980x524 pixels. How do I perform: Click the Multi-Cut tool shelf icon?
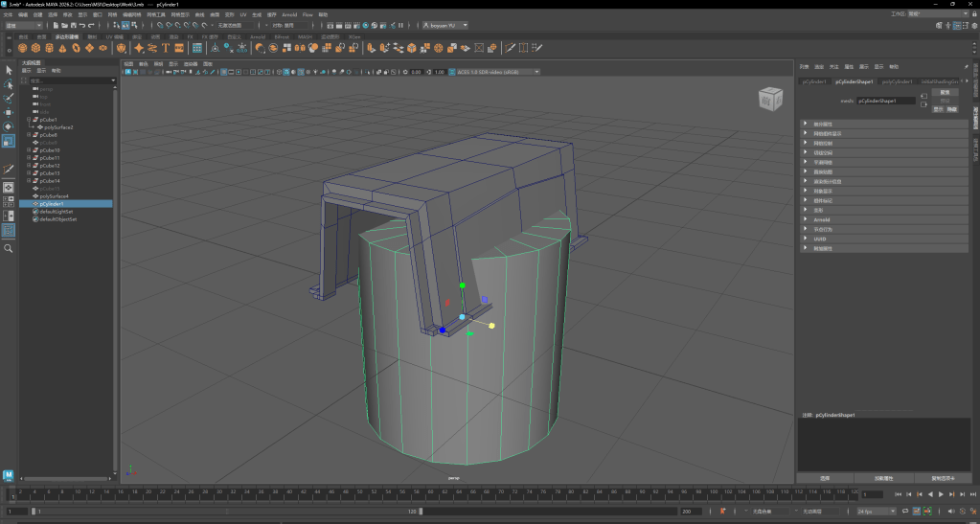pyautogui.click(x=509, y=47)
